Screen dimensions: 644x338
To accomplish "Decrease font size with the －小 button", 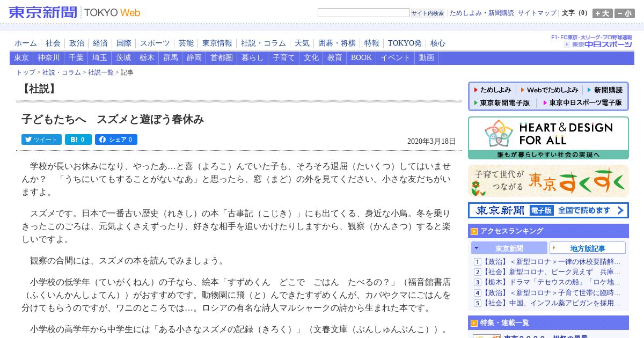I will [x=625, y=13].
